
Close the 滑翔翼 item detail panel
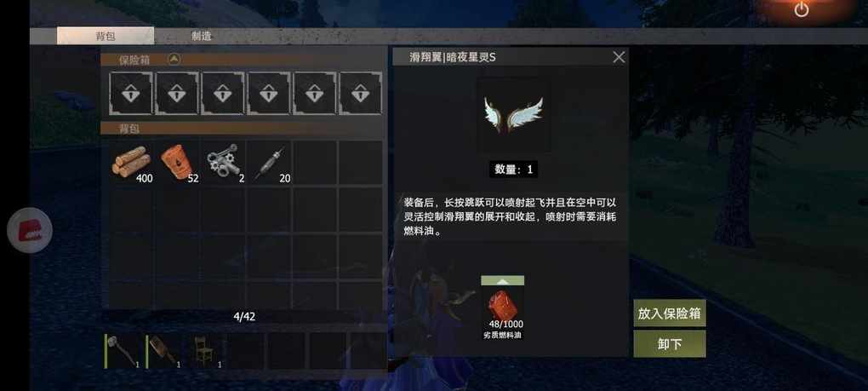tap(619, 57)
